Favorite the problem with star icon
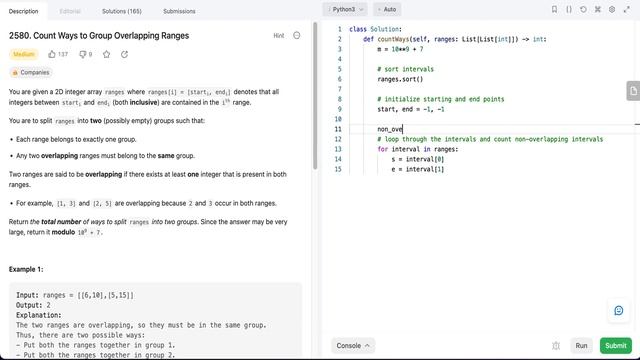The image size is (640, 360). pos(107,54)
